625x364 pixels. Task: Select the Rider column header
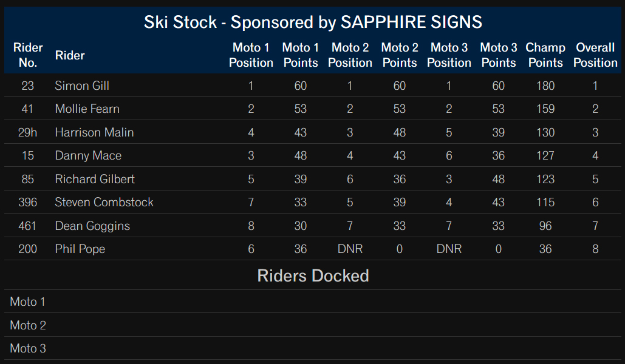[70, 55]
